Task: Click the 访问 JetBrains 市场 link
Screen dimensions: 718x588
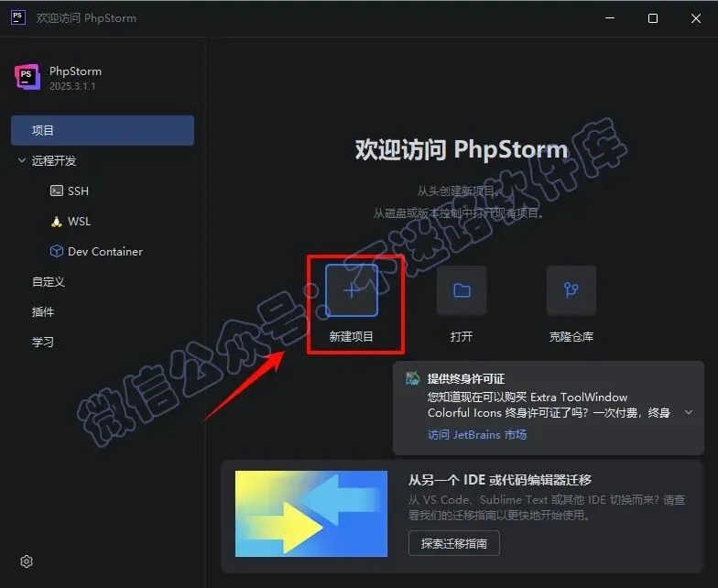Action: (476, 434)
